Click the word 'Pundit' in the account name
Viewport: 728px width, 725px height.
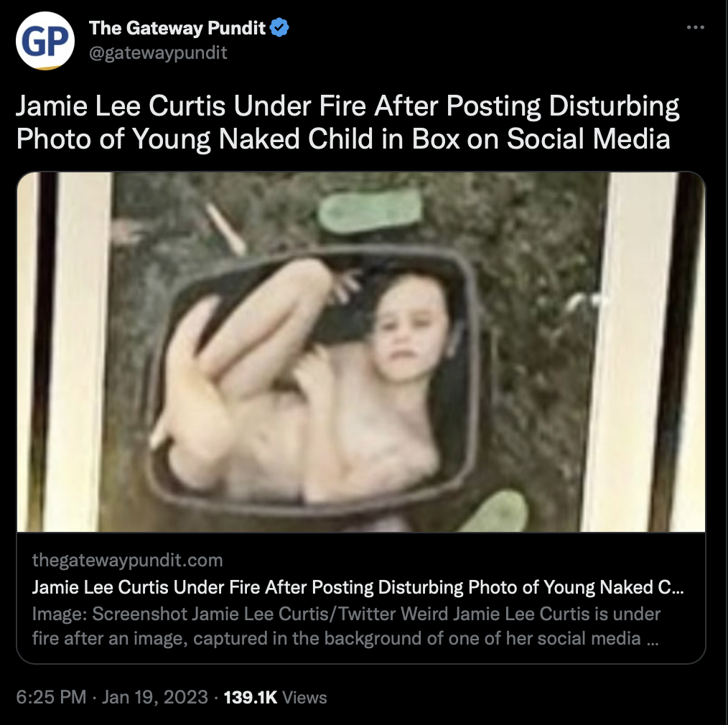[x=236, y=28]
